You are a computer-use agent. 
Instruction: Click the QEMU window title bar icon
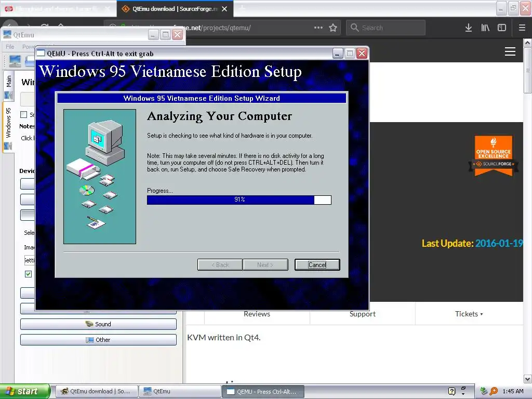click(41, 54)
